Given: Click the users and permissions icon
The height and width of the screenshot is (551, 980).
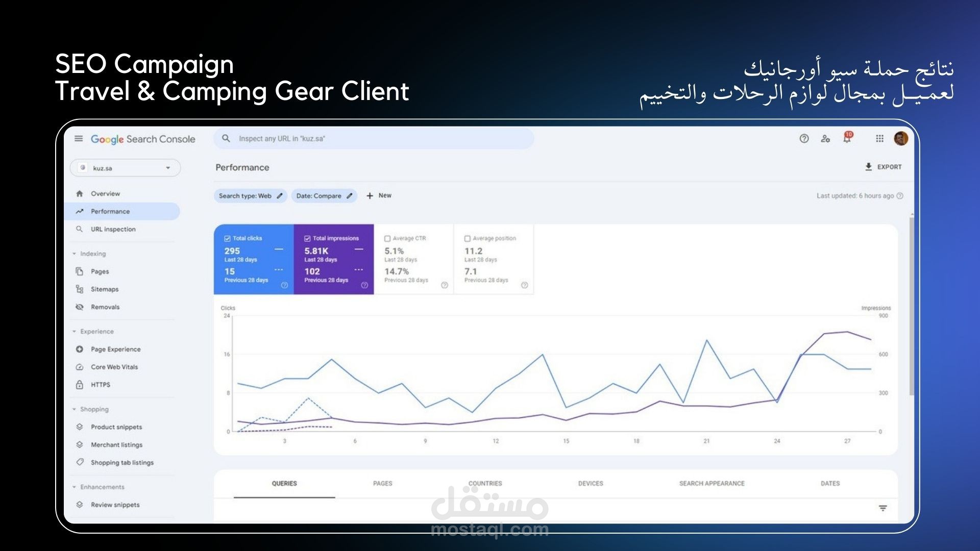Looking at the screenshot, I should click(x=825, y=139).
